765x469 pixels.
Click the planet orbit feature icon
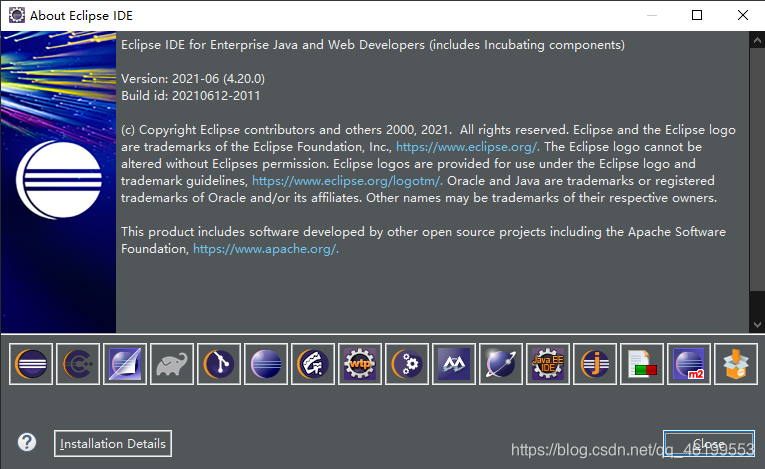point(501,364)
